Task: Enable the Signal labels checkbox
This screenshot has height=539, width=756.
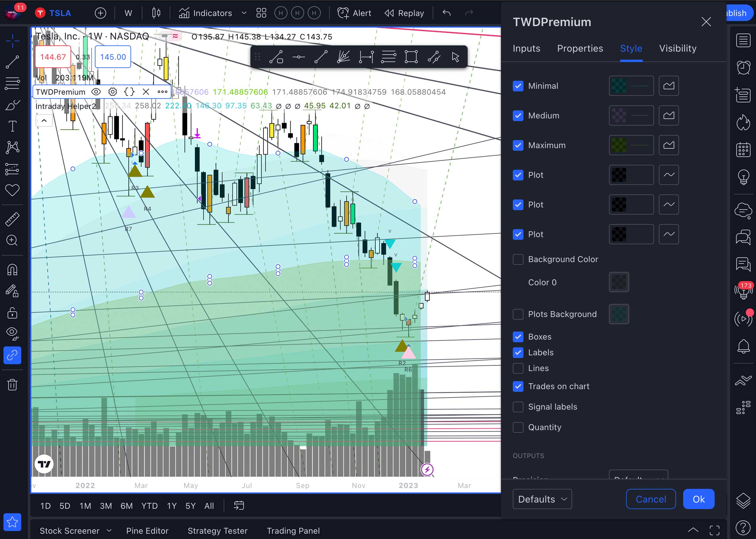Action: pyautogui.click(x=518, y=407)
